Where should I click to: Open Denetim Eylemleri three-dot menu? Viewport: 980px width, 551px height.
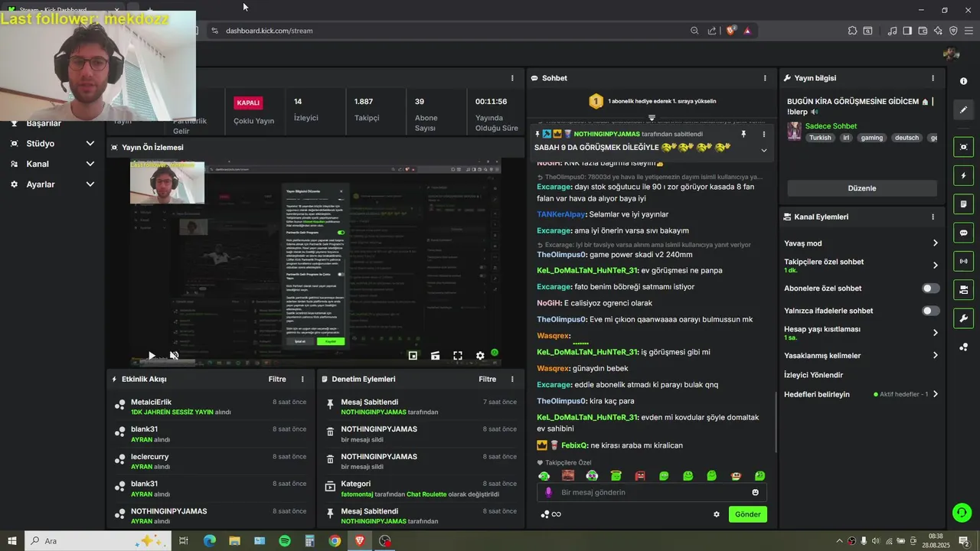click(512, 379)
